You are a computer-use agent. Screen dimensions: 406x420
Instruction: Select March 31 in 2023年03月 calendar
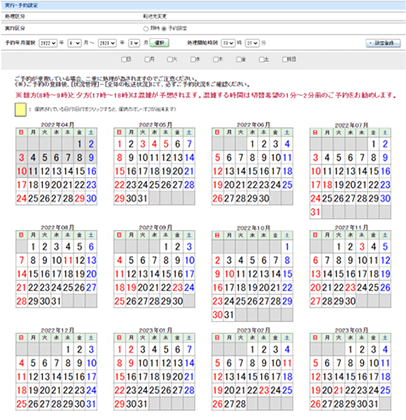click(373, 404)
